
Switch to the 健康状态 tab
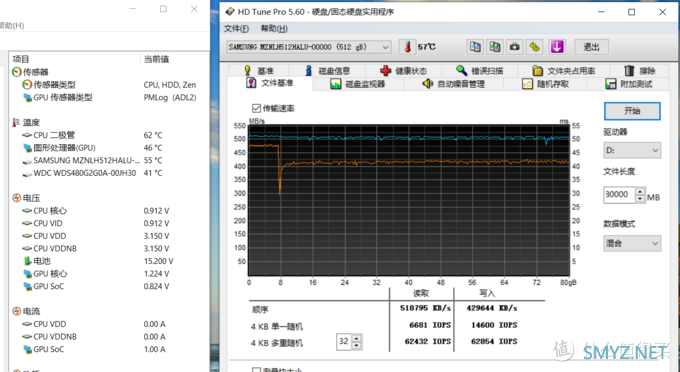pos(404,71)
